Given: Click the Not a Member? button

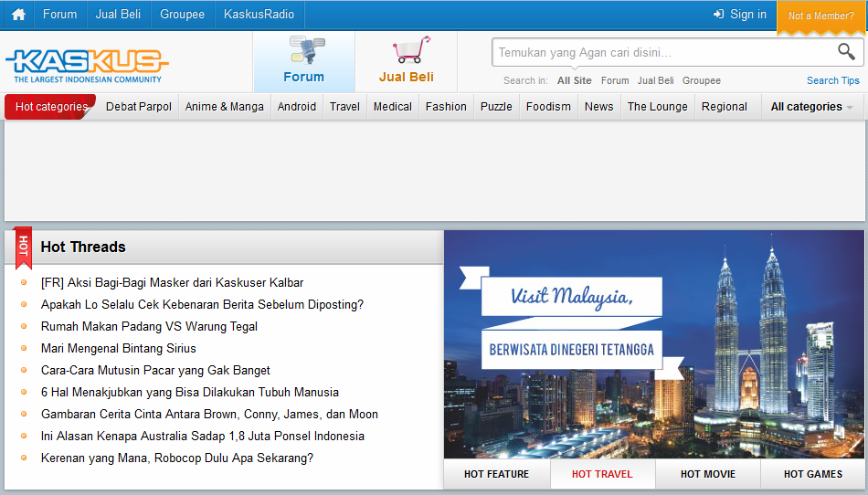Looking at the screenshot, I should point(821,16).
